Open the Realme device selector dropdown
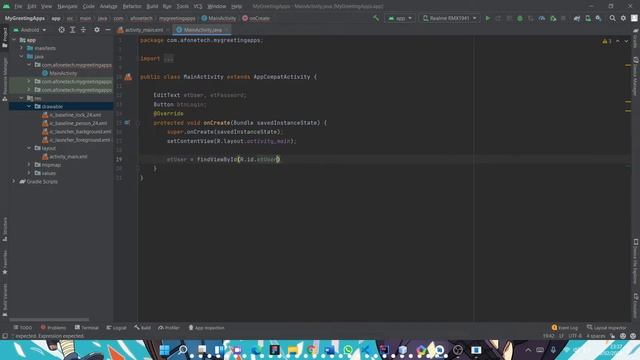 449,18
